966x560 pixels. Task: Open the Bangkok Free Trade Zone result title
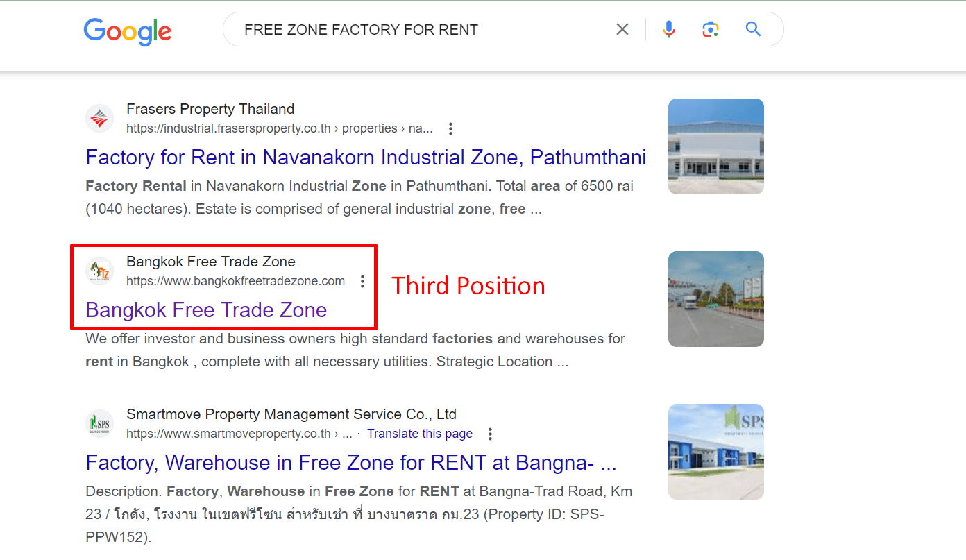[206, 310]
